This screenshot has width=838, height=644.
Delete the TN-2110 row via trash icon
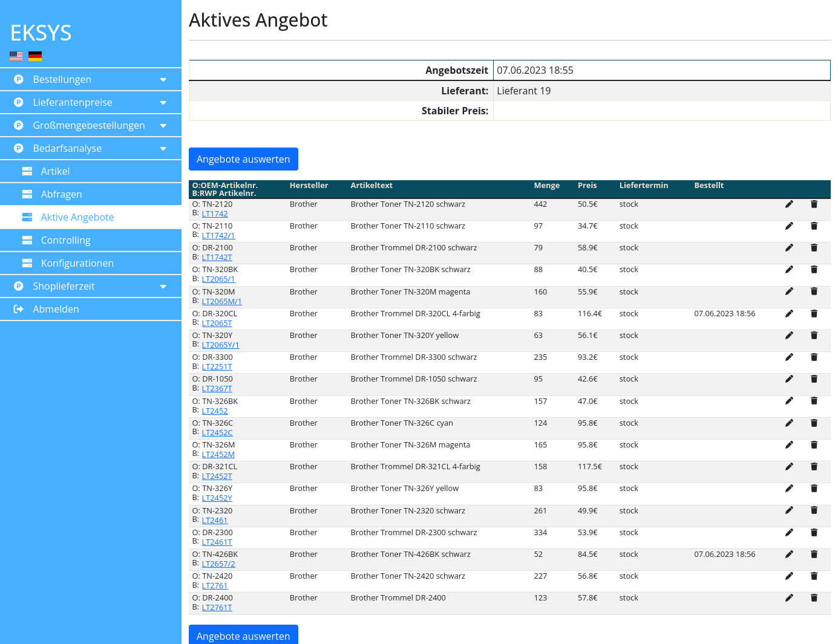[814, 226]
